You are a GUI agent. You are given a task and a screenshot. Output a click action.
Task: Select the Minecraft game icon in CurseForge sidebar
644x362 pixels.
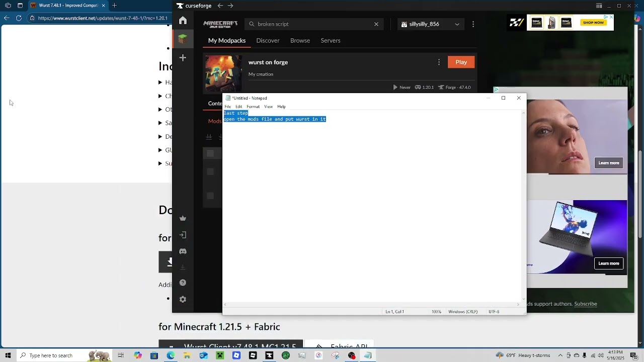(x=183, y=39)
